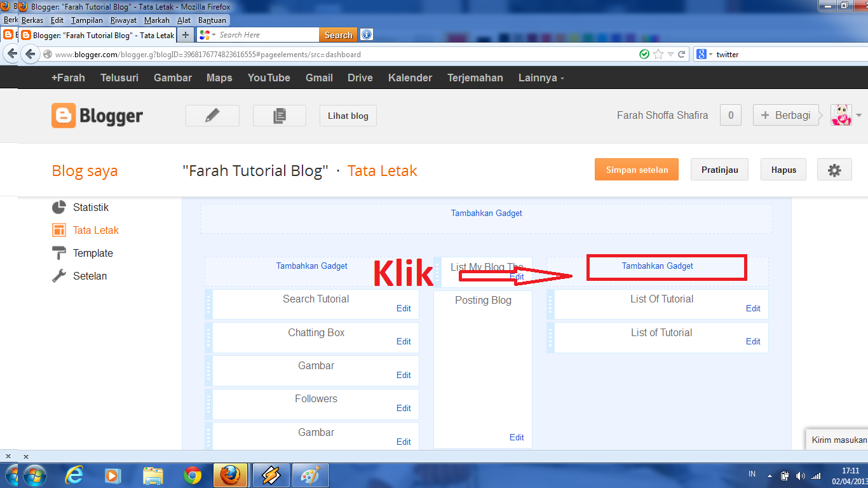868x488 pixels.
Task: Open the Google search provider dropdown
Action: pos(710,54)
